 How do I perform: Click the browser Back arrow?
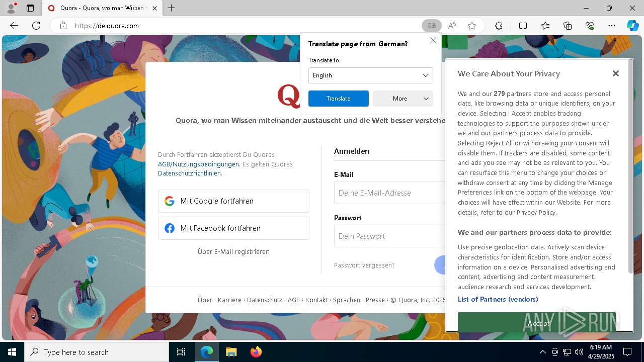pos(14,26)
